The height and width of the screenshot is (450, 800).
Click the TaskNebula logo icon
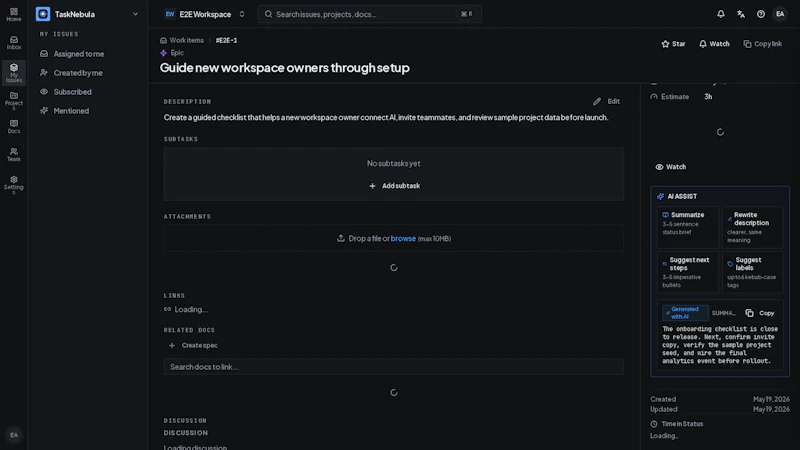click(x=43, y=14)
